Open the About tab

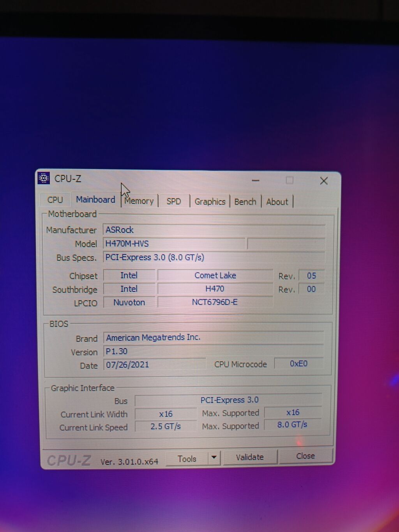(277, 202)
